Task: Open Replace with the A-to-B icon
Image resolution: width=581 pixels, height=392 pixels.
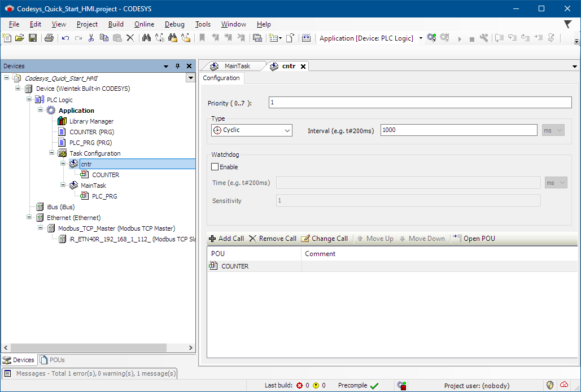Action: pos(159,38)
